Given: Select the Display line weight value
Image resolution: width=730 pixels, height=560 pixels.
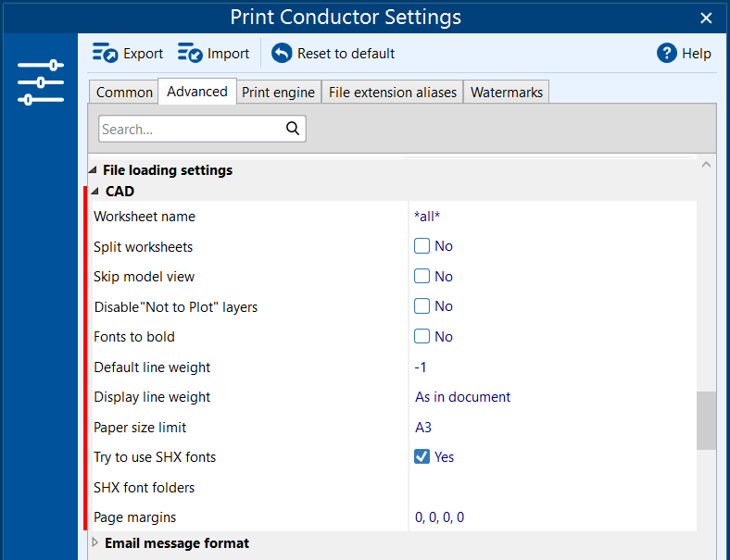Looking at the screenshot, I should tap(462, 397).
